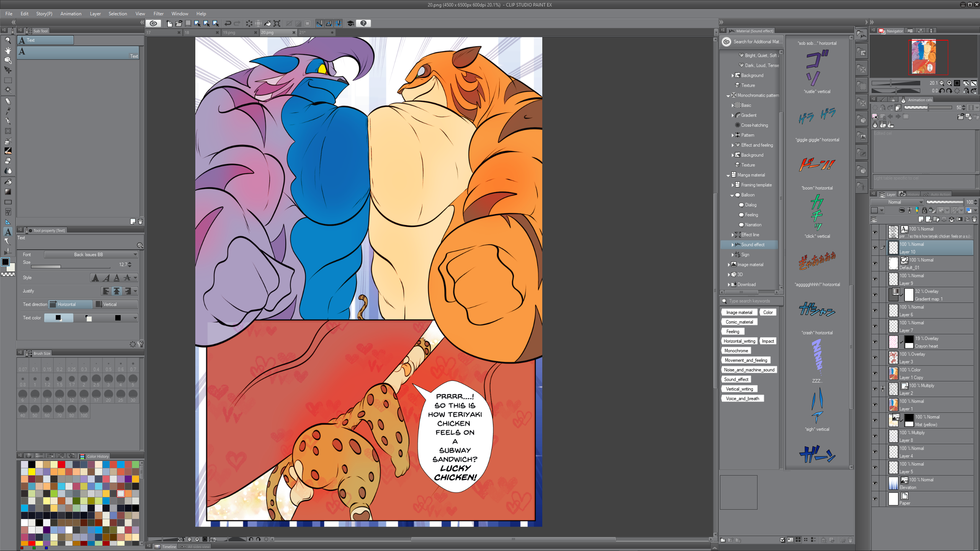Select Vertical text direction

[115, 304]
